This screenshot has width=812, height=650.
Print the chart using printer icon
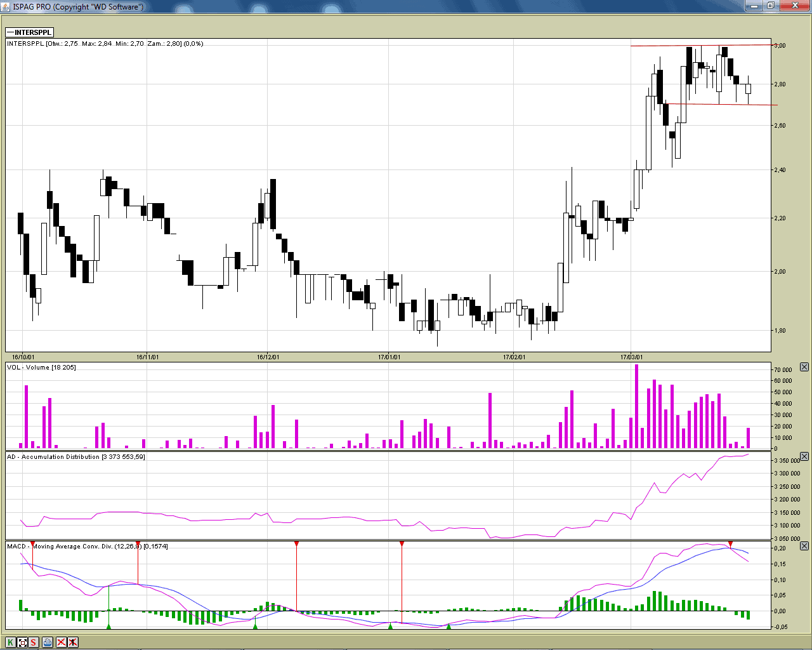48,642
